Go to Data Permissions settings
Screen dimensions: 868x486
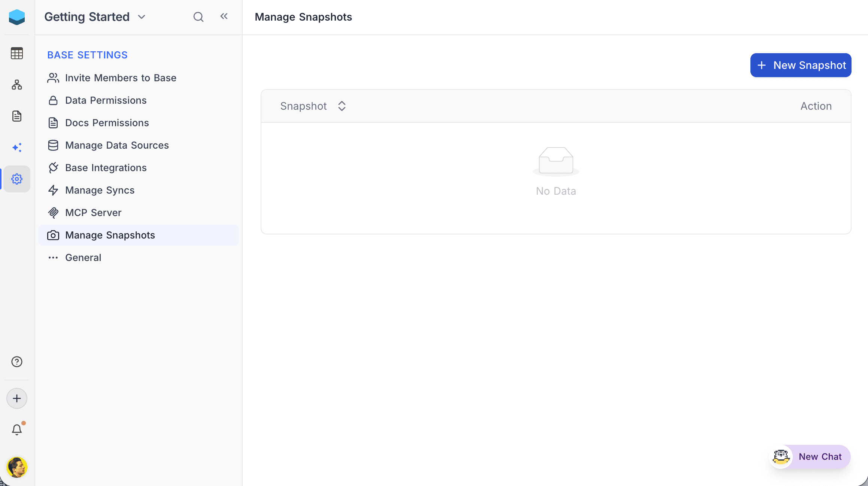tap(106, 100)
